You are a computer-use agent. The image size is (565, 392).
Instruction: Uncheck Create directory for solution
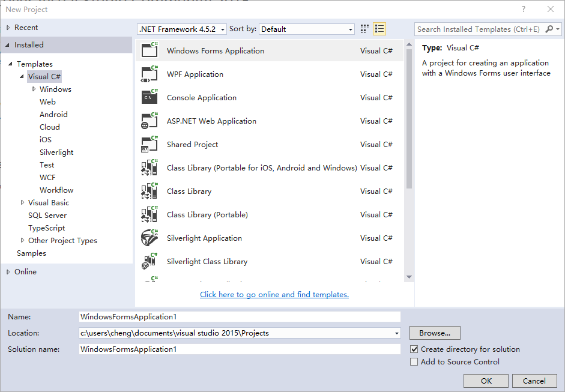(414, 349)
